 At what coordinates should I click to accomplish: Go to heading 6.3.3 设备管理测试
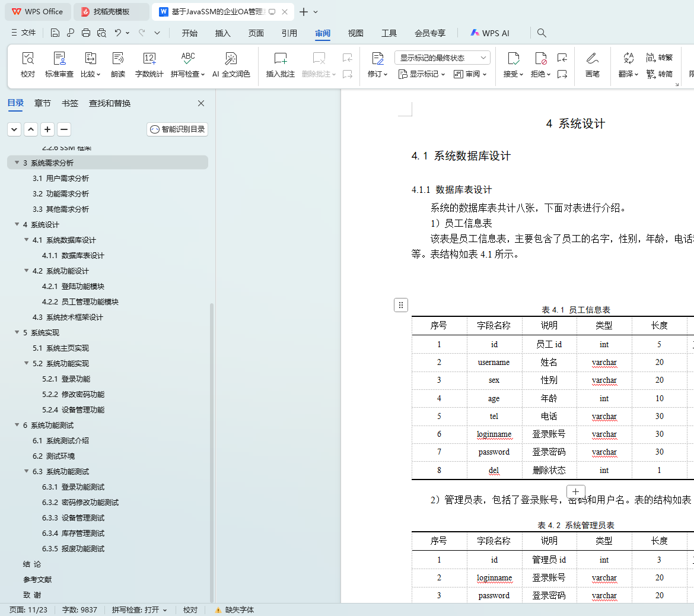(x=73, y=517)
